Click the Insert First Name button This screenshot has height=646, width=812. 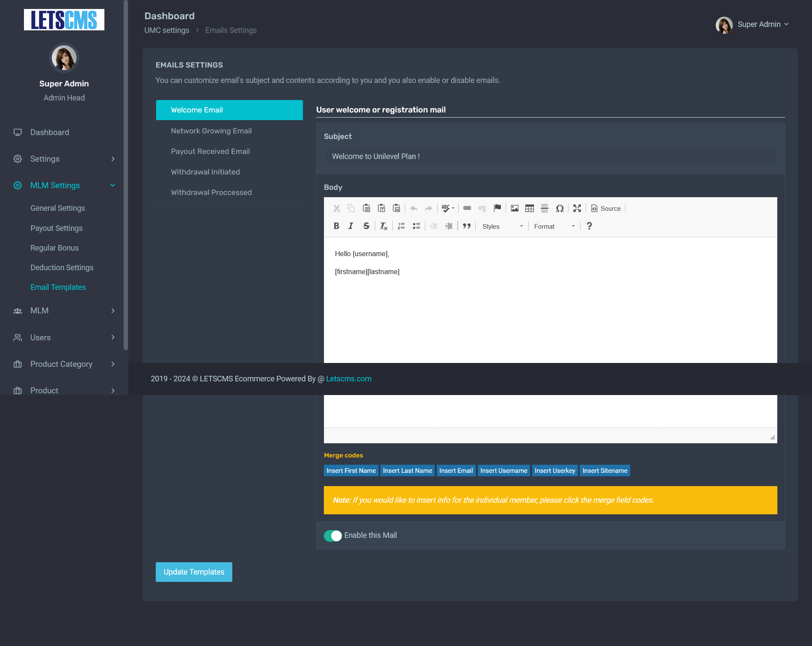point(351,471)
